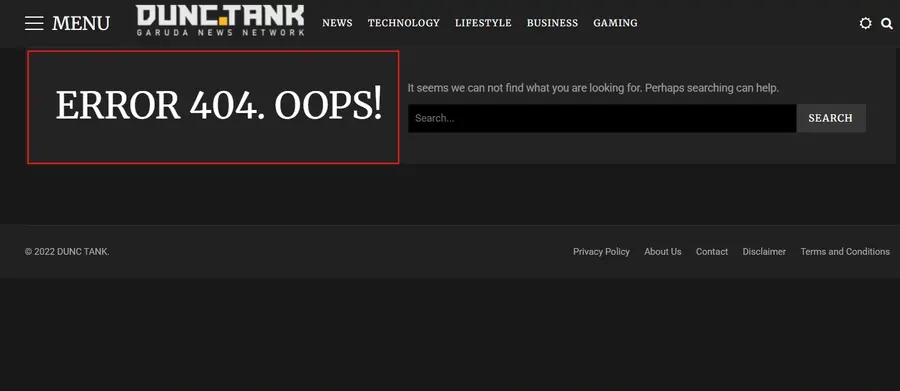The height and width of the screenshot is (391, 900).
Task: Open the header search magnifier icon
Action: tap(887, 24)
